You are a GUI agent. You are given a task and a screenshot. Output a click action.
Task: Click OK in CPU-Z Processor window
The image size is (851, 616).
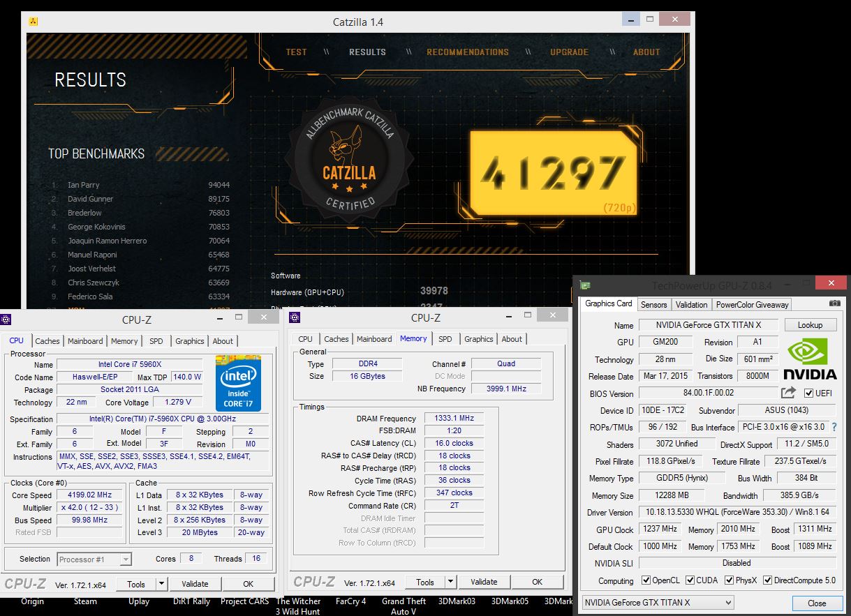248,584
